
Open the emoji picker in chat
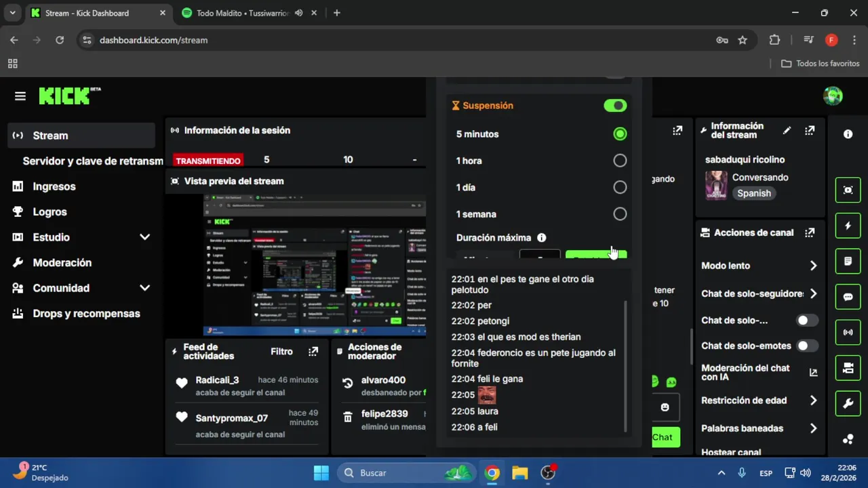coord(665,407)
